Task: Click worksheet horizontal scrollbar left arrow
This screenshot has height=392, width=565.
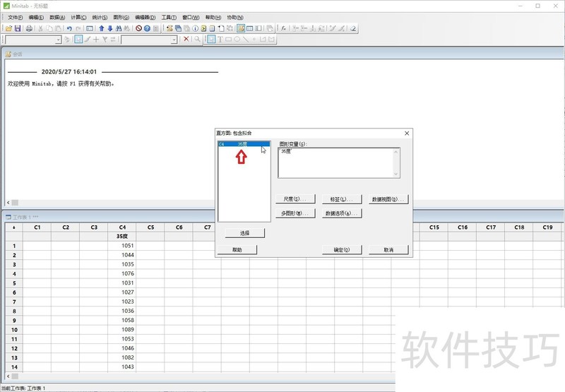Action: (8, 376)
